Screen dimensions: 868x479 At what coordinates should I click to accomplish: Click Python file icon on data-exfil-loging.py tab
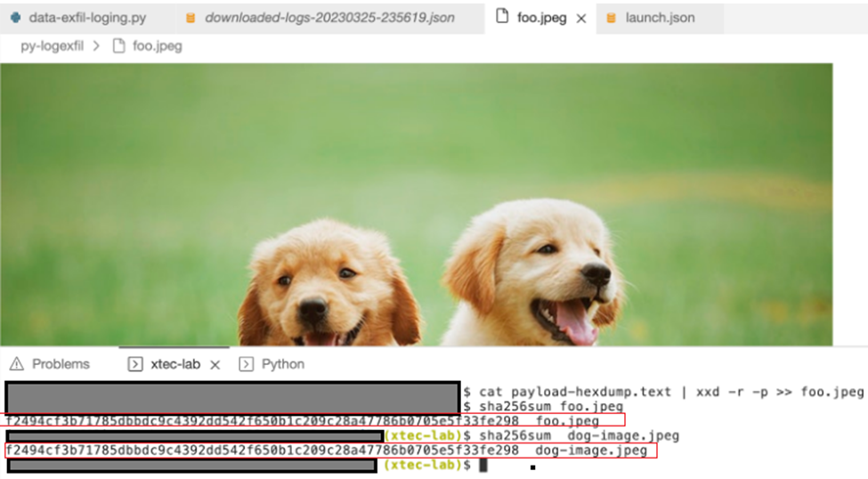(16, 18)
